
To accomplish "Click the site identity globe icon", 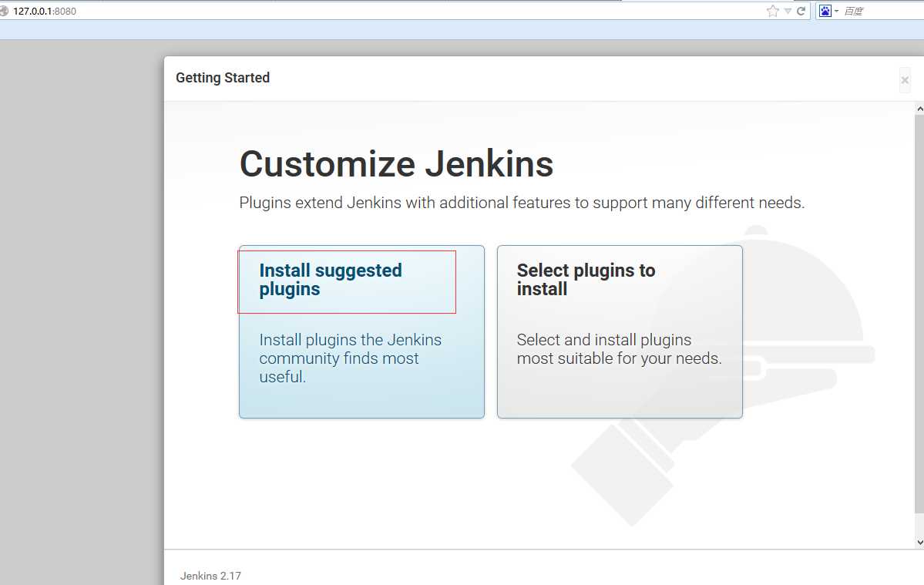I will pyautogui.click(x=4, y=11).
